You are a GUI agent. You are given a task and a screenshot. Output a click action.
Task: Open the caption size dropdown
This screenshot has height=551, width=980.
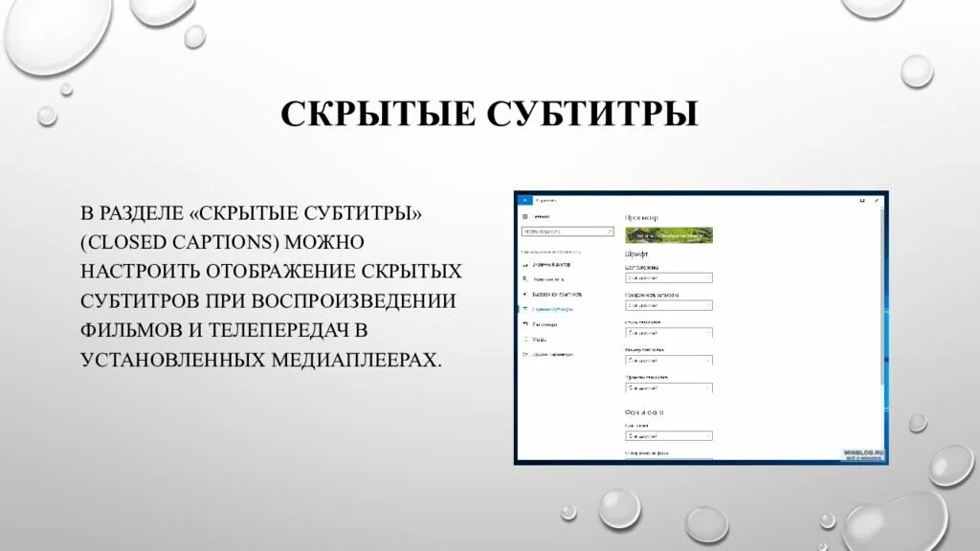pos(669,361)
